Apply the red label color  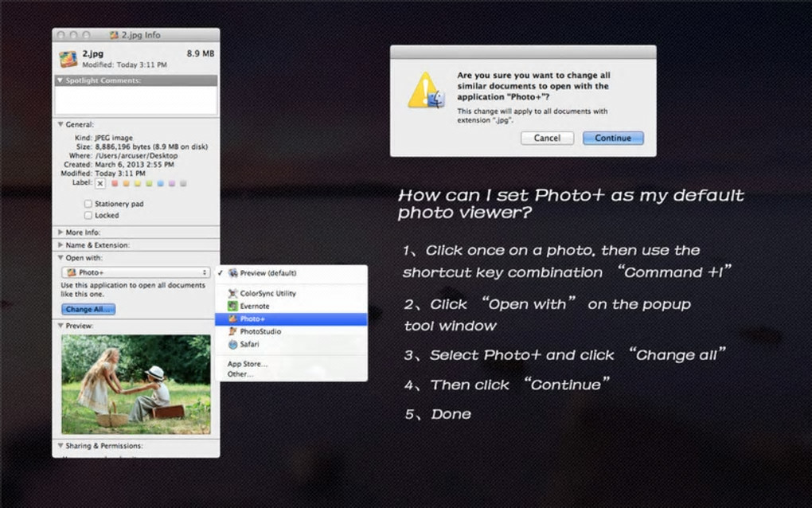(115, 183)
